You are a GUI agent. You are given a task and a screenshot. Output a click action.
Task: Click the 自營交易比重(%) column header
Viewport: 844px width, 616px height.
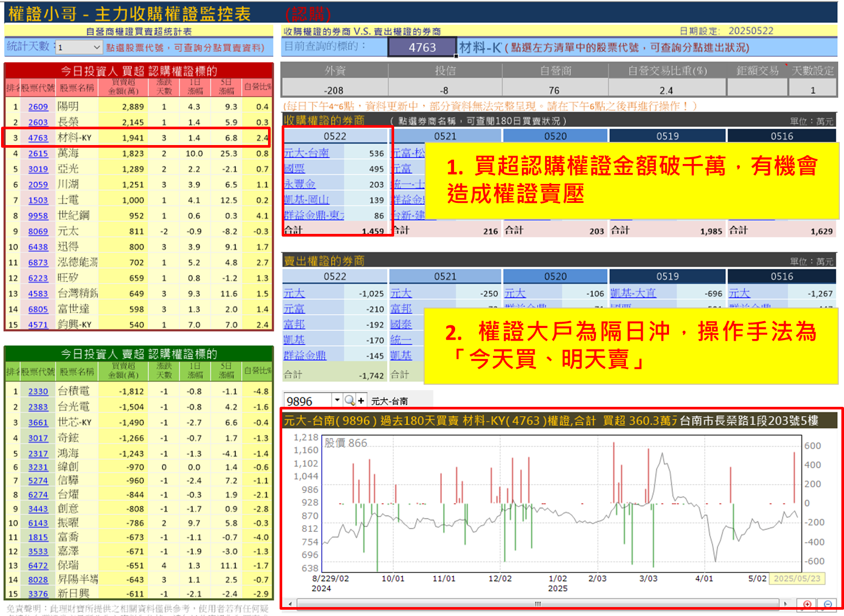[667, 70]
